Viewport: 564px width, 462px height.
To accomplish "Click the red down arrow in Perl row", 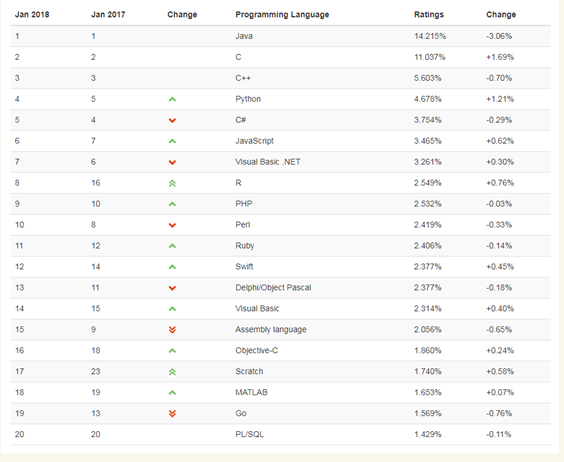I will pyautogui.click(x=172, y=225).
